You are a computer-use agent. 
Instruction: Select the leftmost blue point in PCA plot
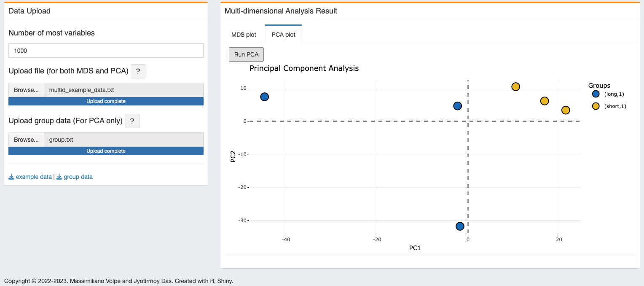coord(264,97)
